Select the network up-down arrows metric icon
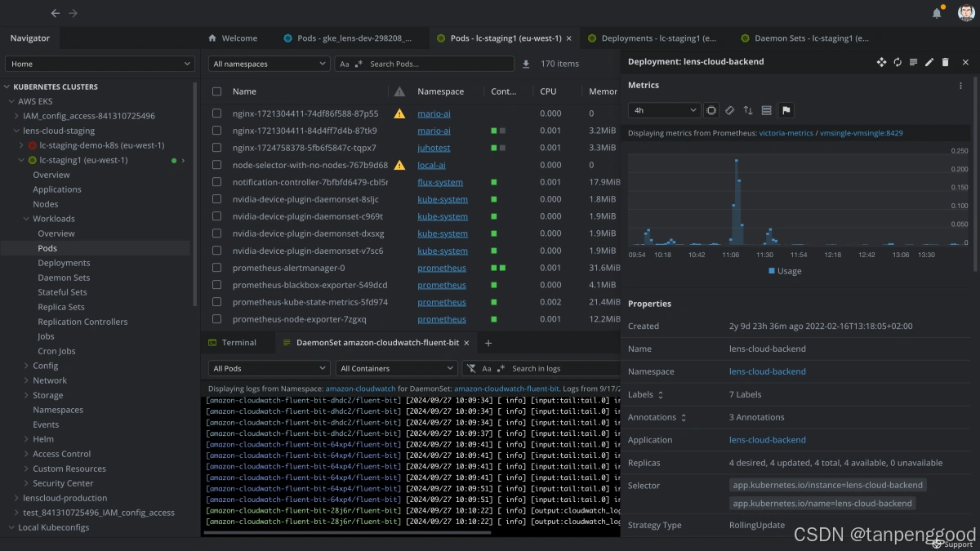The height and width of the screenshot is (551, 980). point(748,110)
